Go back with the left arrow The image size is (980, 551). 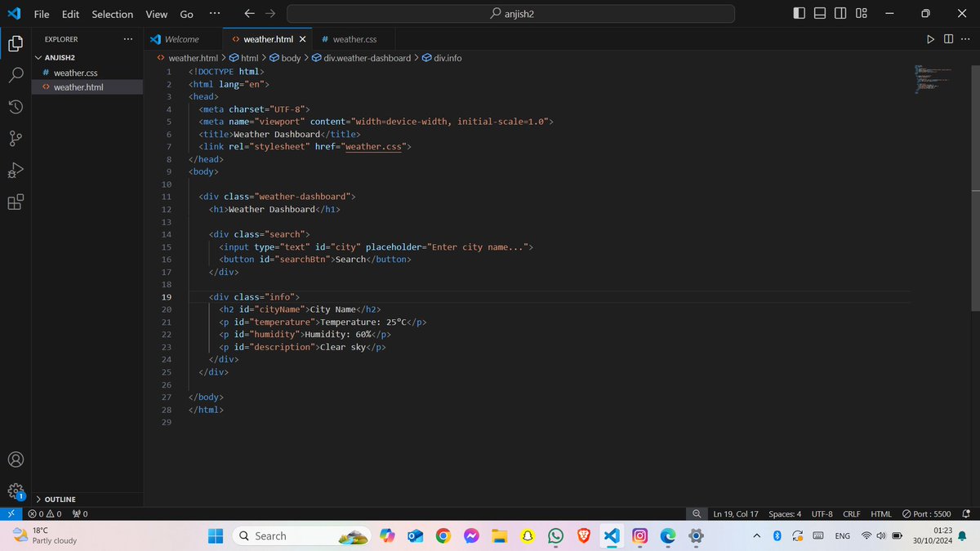point(249,14)
